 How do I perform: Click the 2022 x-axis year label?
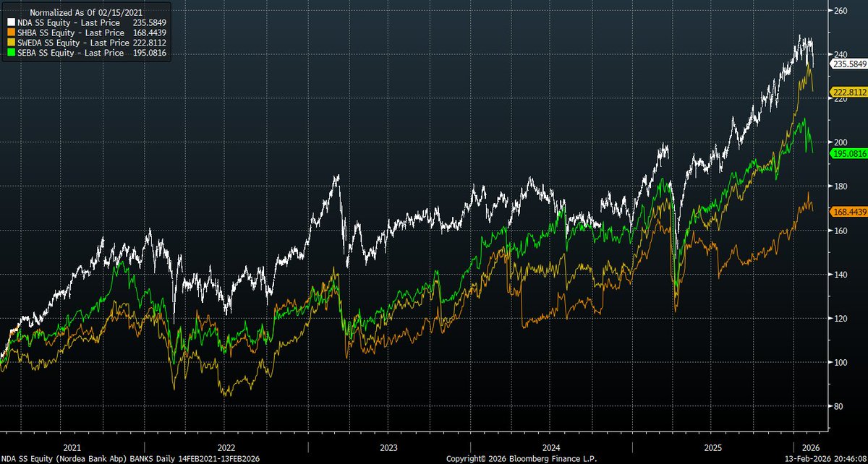coord(226,447)
